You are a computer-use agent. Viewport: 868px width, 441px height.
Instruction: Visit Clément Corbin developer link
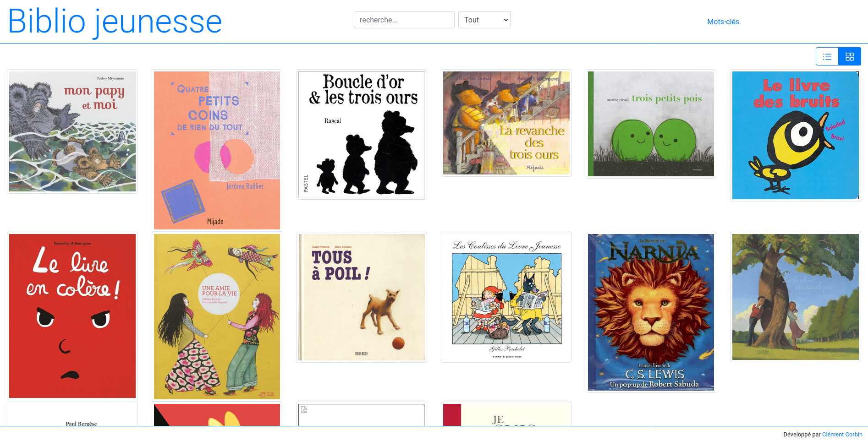click(842, 434)
